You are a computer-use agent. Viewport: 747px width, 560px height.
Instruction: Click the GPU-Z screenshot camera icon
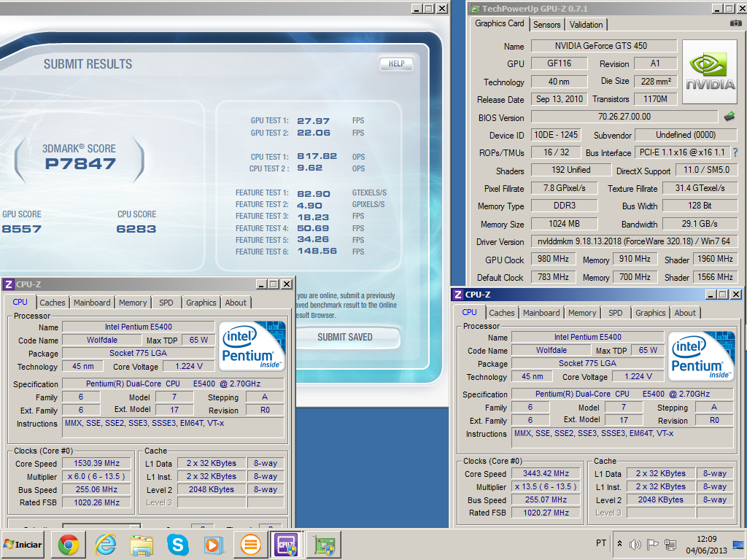tap(736, 23)
